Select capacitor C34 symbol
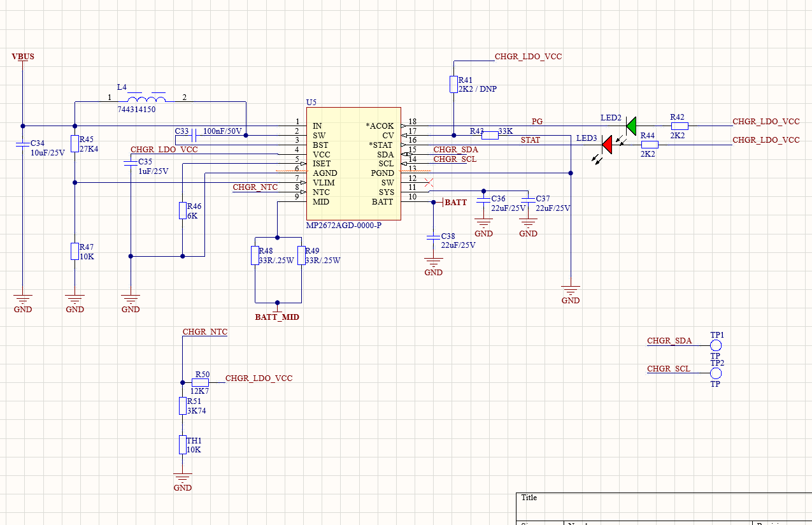This screenshot has height=525, width=812. click(23, 145)
